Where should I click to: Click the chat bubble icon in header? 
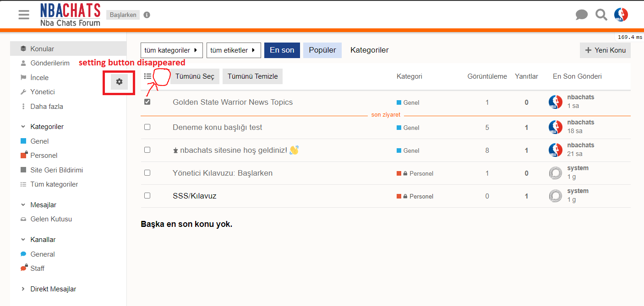[x=581, y=15]
